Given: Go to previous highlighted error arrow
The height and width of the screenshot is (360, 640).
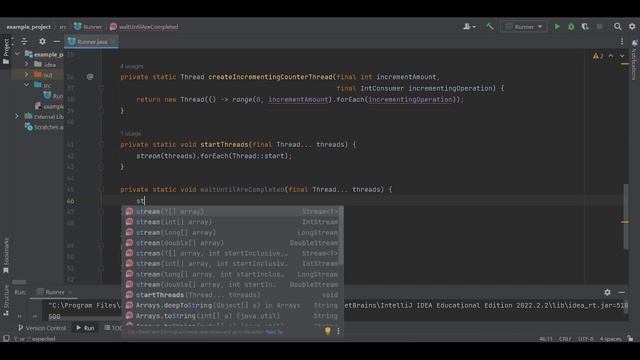Looking at the screenshot, I should [x=611, y=56].
